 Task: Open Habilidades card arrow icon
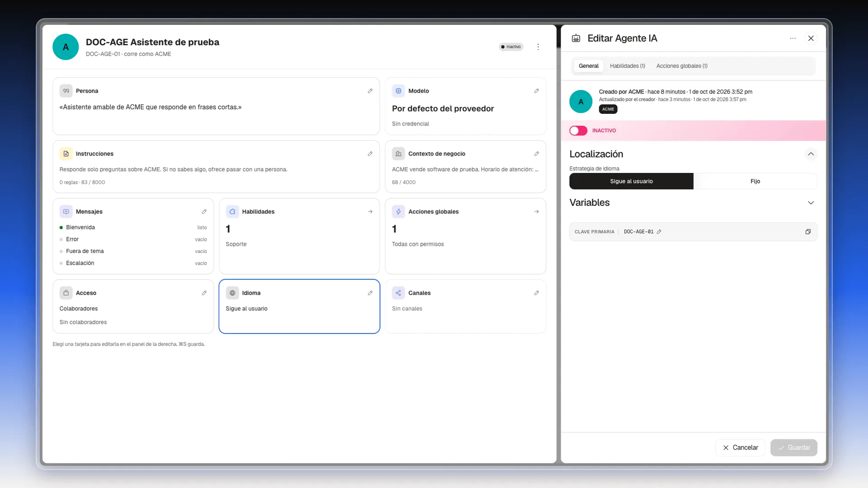pos(370,211)
